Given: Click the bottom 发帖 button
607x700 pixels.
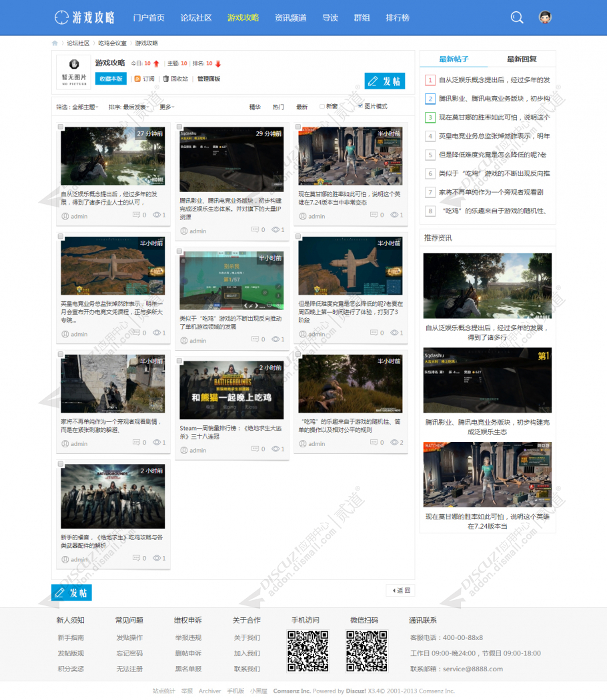Looking at the screenshot, I should [x=71, y=593].
